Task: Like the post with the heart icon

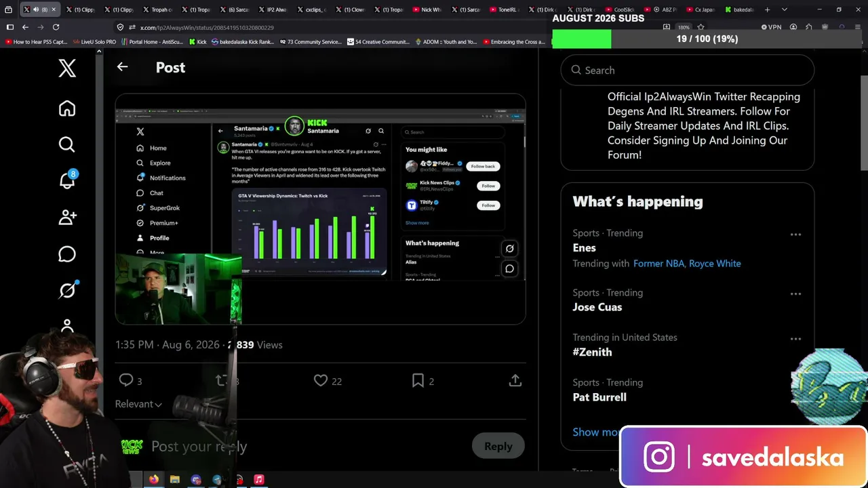Action: coord(321,380)
